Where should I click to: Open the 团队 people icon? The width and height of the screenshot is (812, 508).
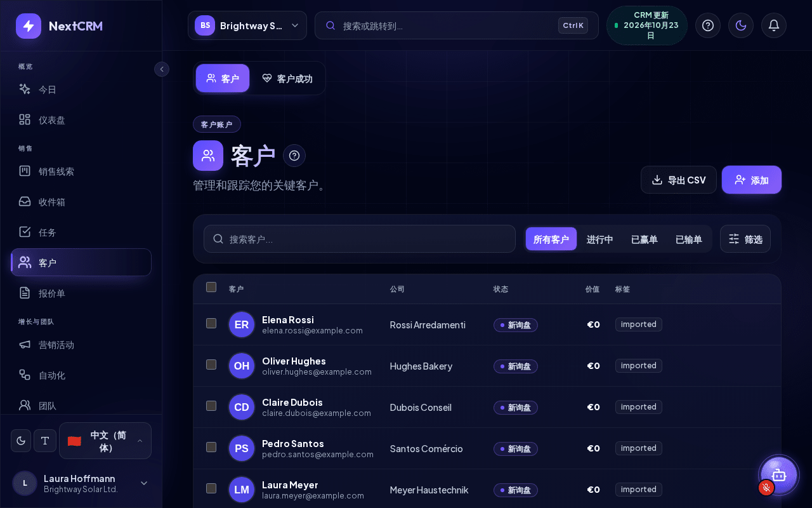[25, 404]
